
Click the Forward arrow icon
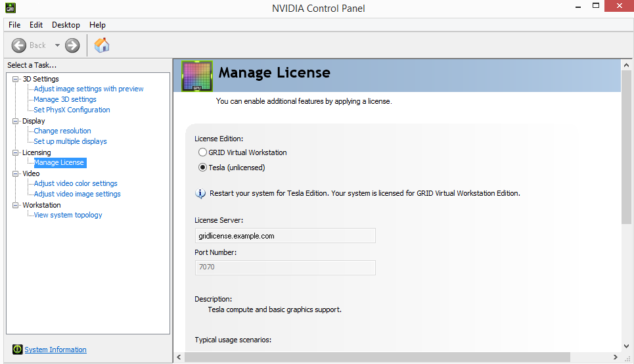pyautogui.click(x=72, y=45)
